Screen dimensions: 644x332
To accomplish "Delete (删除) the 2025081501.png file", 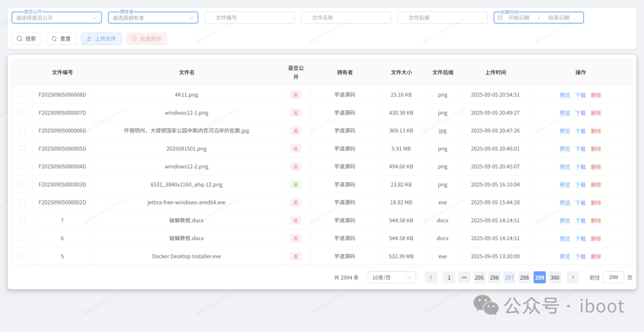I will click(x=596, y=149).
